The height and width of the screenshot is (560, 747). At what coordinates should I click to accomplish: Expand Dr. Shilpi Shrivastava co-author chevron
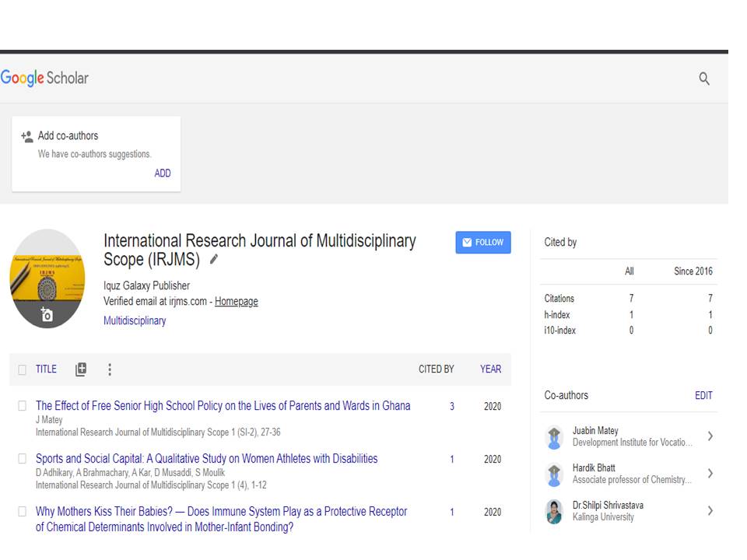click(710, 511)
